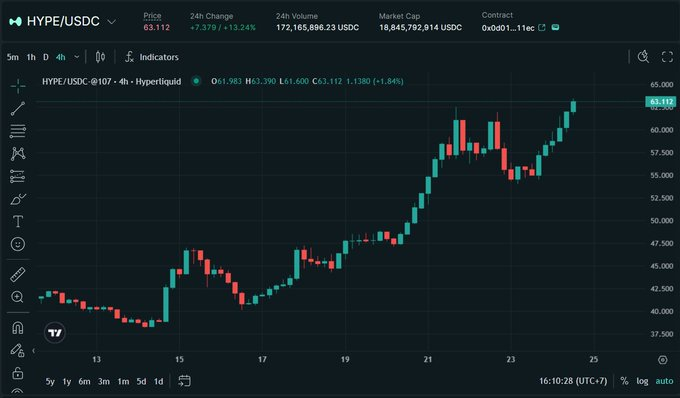The width and height of the screenshot is (680, 398).
Task: Set the date range to 5d
Action: (x=141, y=382)
